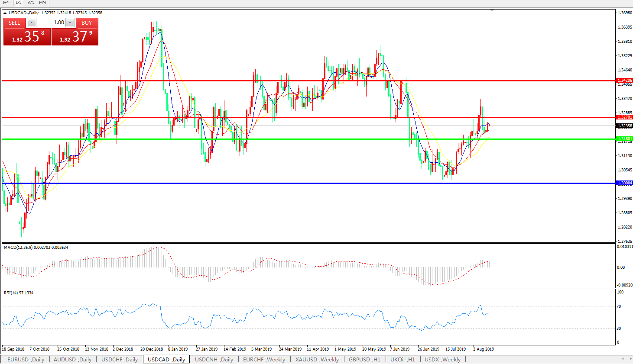Open the XAUUSD-,Weekly chart tab

317,360
